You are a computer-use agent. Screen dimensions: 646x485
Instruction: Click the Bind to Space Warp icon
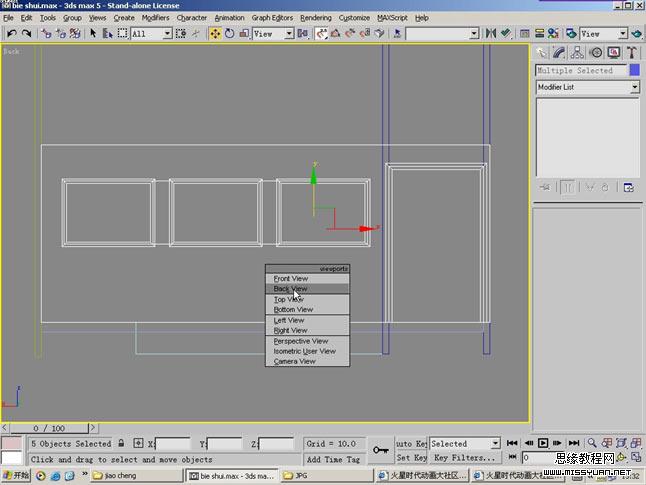(x=75, y=33)
